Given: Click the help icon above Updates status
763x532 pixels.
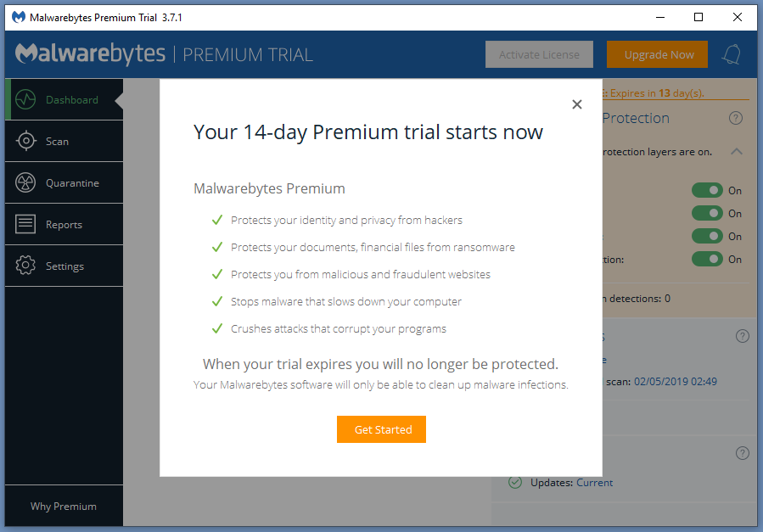Looking at the screenshot, I should coord(743,453).
